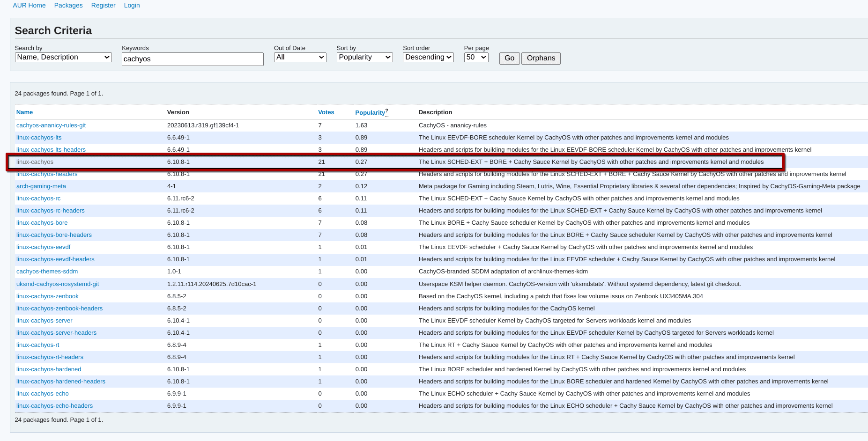Sort by the Popularity column header
868x441 pixels.
point(370,112)
